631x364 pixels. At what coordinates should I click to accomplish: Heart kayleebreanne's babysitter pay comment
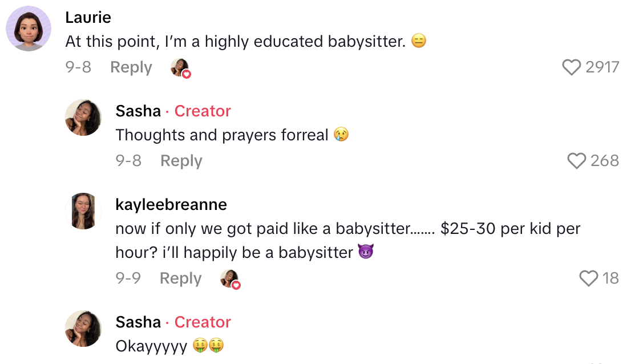pyautogui.click(x=588, y=278)
